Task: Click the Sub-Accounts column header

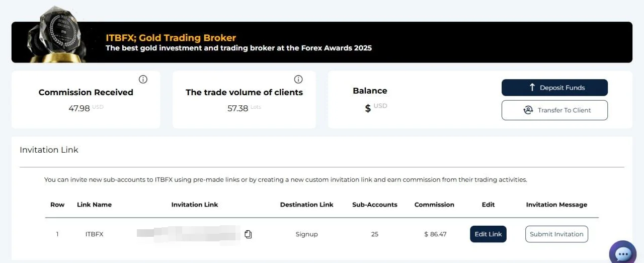Action: point(375,205)
